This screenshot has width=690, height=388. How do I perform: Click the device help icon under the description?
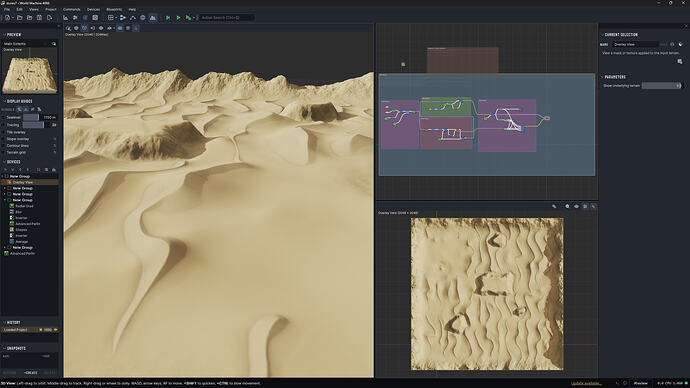coord(680,62)
